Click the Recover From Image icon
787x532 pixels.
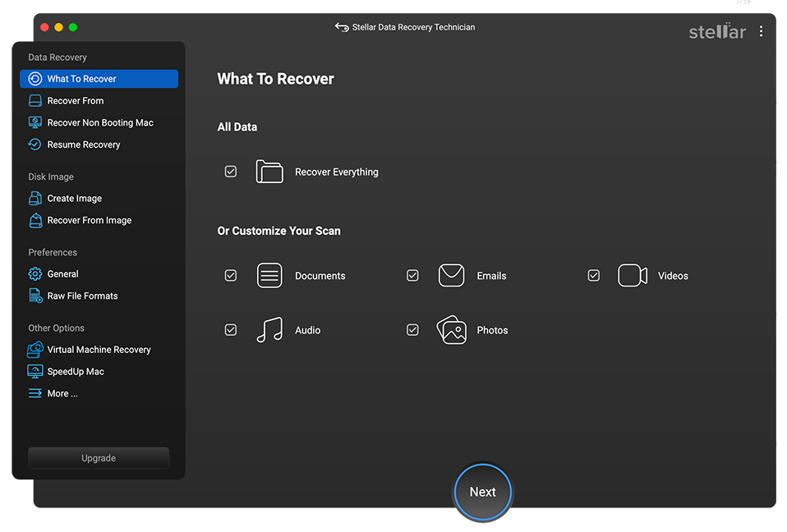[35, 220]
